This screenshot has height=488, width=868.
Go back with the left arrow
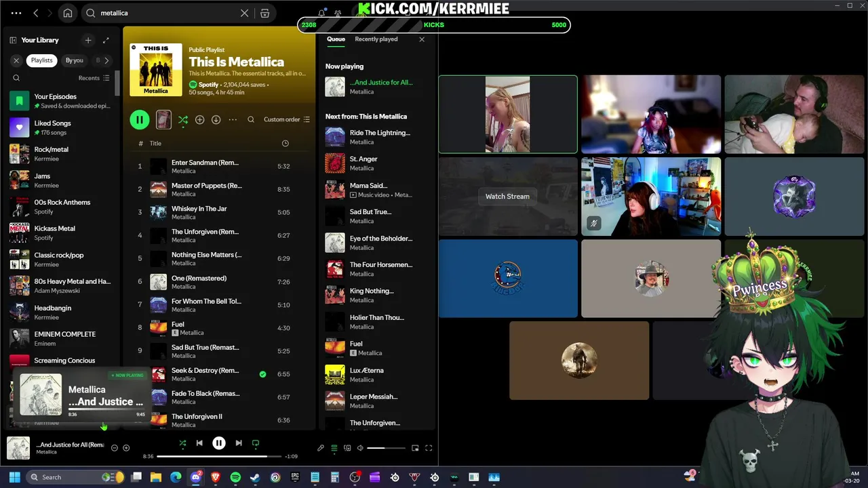pos(36,13)
